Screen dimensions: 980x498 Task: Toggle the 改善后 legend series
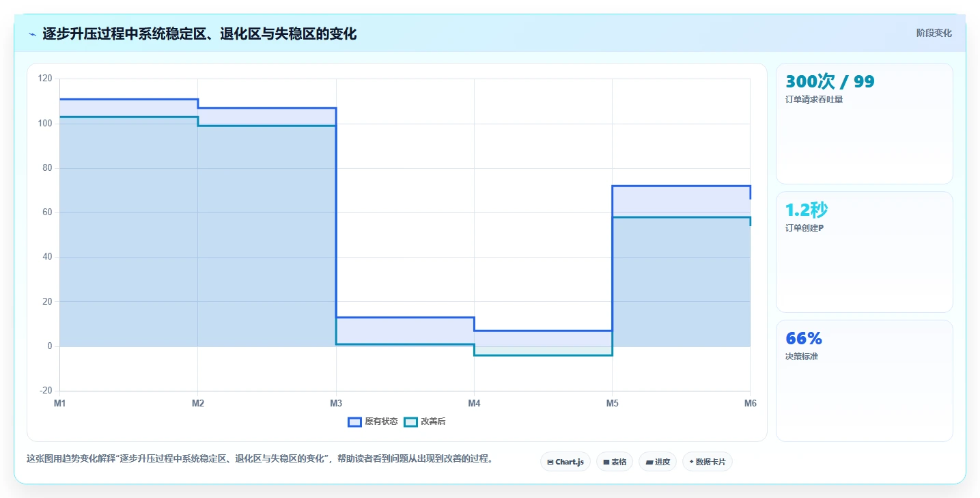[425, 421]
